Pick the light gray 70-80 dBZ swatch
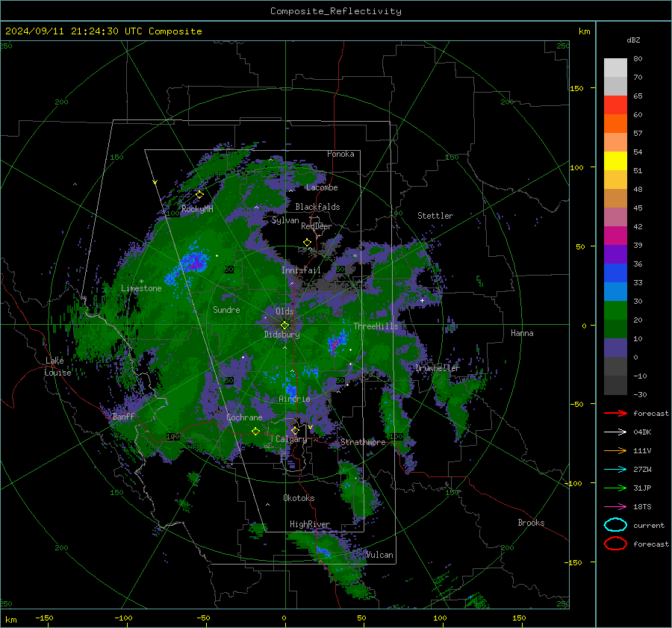 (x=615, y=68)
